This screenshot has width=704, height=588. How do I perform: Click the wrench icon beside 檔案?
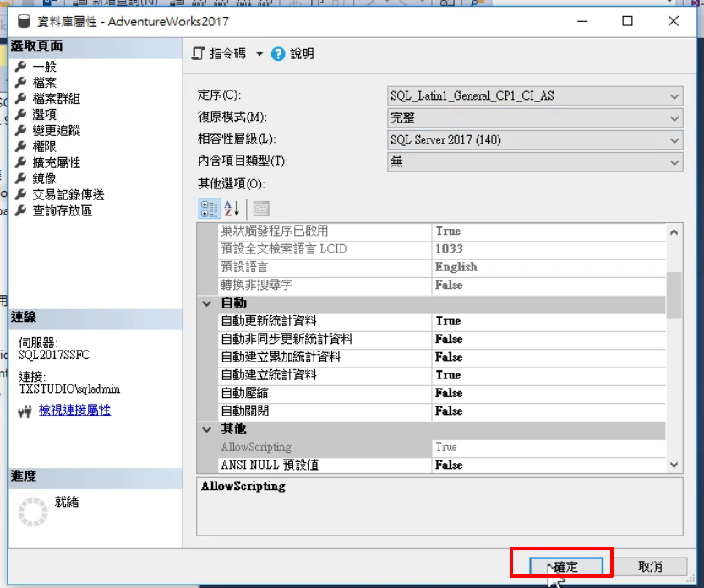point(20,83)
